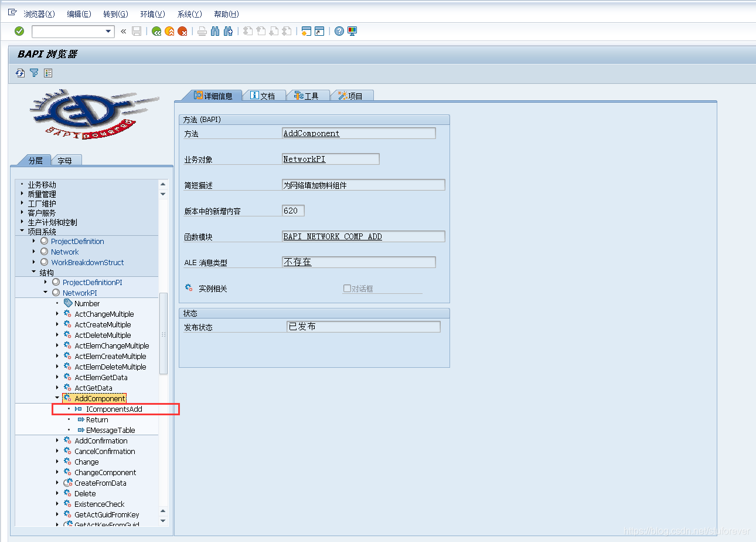
Task: Collapse the NetworkPI node
Action: [46, 293]
